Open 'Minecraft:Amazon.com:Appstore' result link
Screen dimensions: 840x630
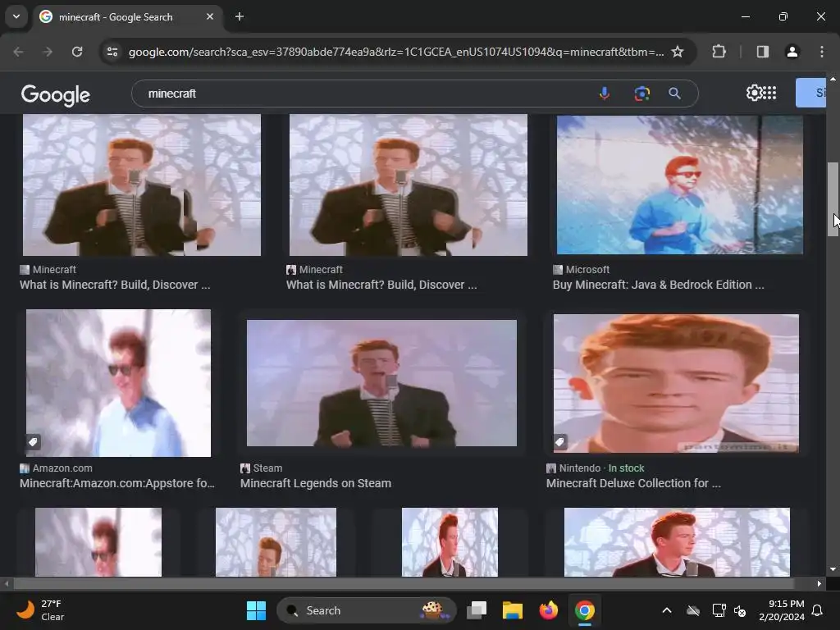[x=117, y=483]
